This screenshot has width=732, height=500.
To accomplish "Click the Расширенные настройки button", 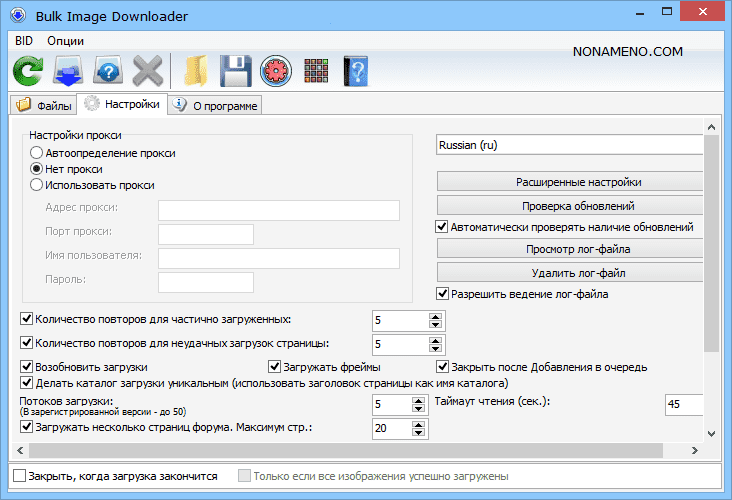I will (x=578, y=182).
